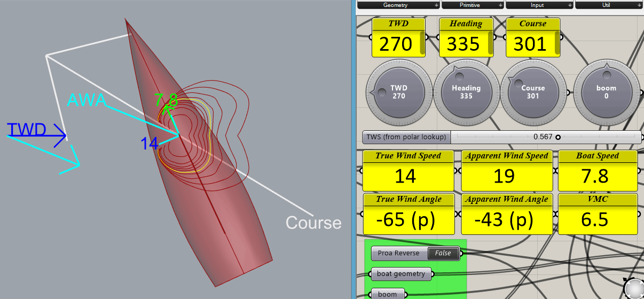Select the TWS (from polar lookup) label
Screen dimensions: 644x299
[406, 137]
